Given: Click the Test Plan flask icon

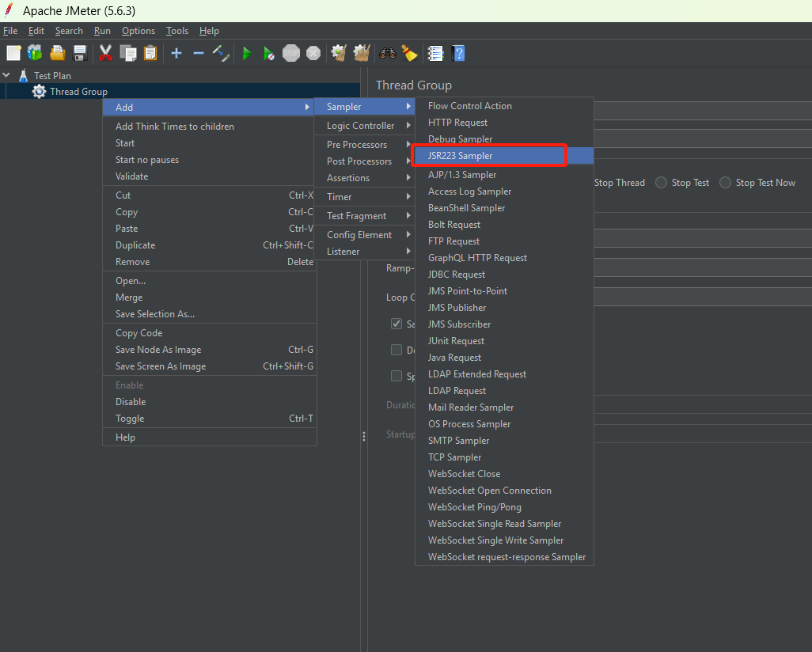Looking at the screenshot, I should [23, 76].
